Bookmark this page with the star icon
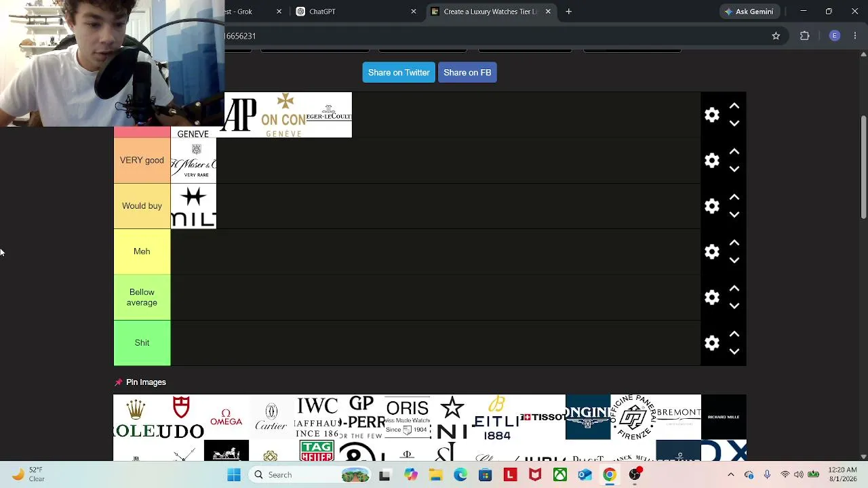This screenshot has height=488, width=868. 776,36
